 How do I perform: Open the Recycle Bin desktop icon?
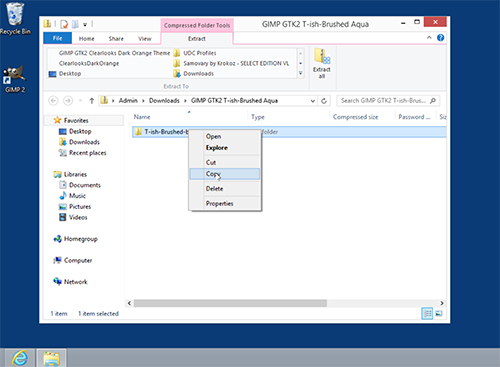coord(15,18)
